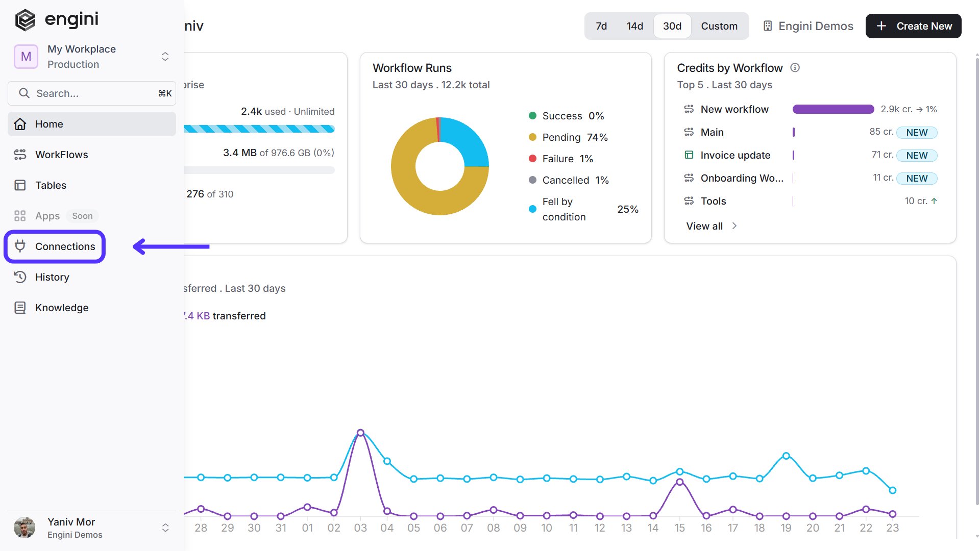This screenshot has height=551, width=980.
Task: Toggle Pending legend color dot
Action: point(532,137)
